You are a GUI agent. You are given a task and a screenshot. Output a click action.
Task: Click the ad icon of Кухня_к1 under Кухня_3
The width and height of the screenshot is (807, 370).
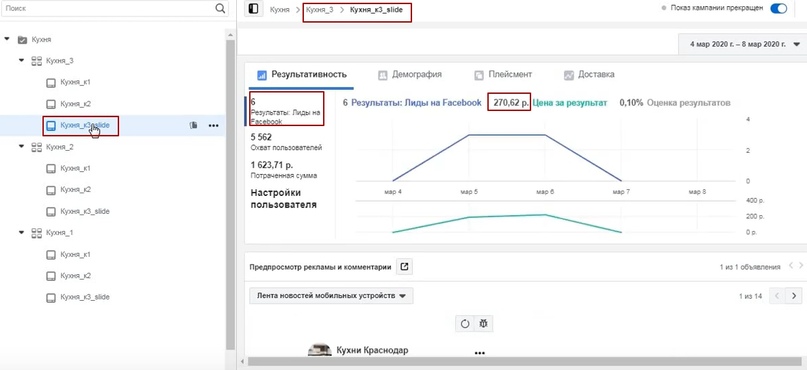pyautogui.click(x=50, y=82)
